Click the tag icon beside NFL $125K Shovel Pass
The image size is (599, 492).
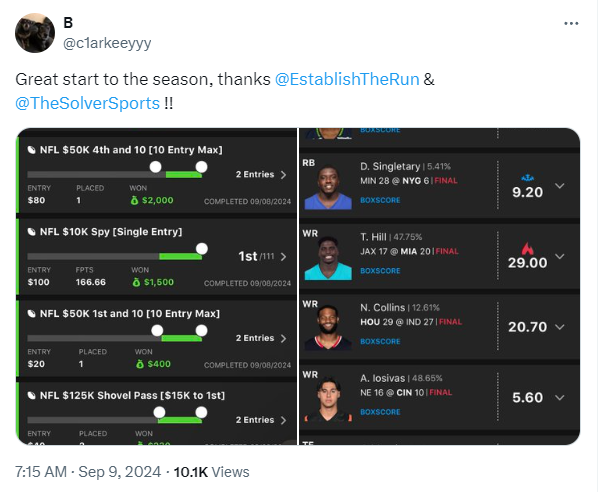tap(32, 395)
